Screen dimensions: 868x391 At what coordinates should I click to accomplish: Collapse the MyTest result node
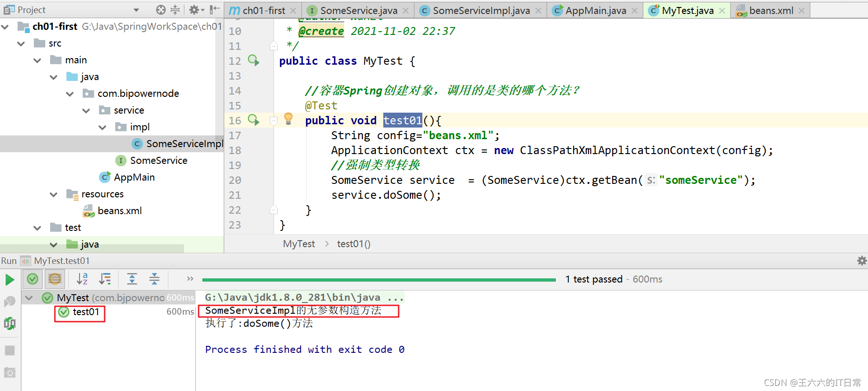tap(29, 298)
